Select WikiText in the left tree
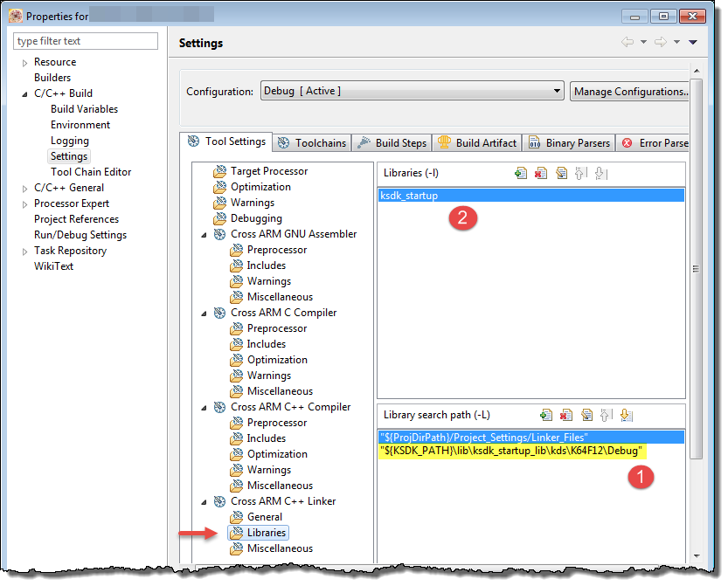728x586 pixels. pos(54,266)
